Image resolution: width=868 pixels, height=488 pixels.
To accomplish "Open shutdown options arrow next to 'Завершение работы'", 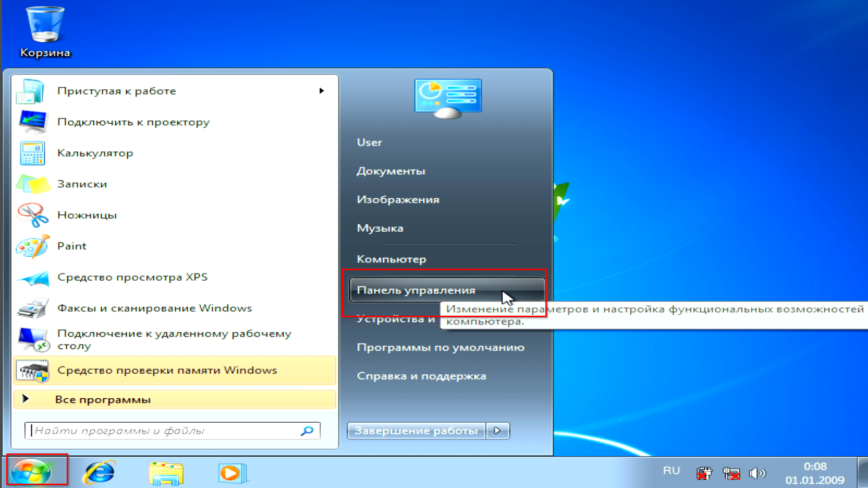I will [498, 431].
